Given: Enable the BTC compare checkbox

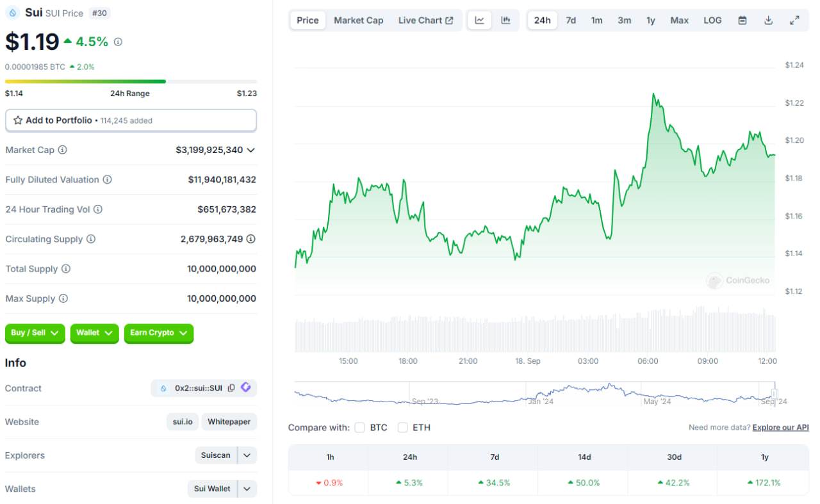Looking at the screenshot, I should [359, 427].
